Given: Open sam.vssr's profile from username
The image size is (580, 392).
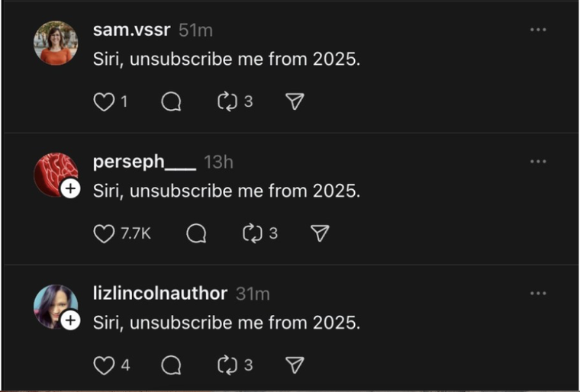Looking at the screenshot, I should pyautogui.click(x=131, y=30).
